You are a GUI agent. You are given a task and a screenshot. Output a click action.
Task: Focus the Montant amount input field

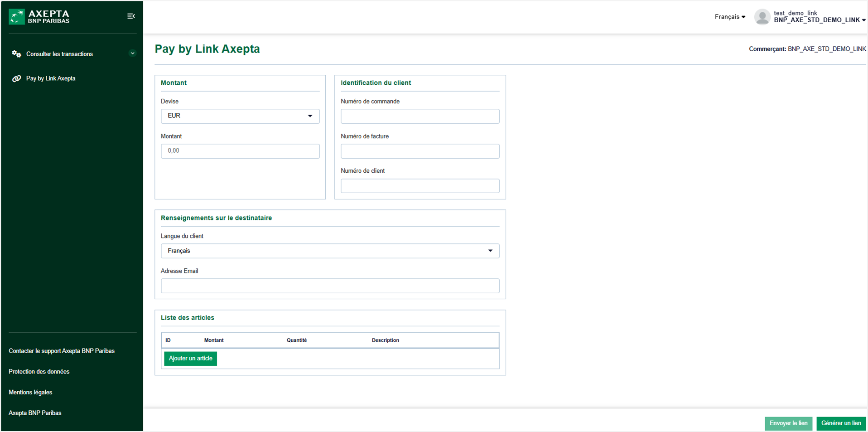[x=240, y=151]
